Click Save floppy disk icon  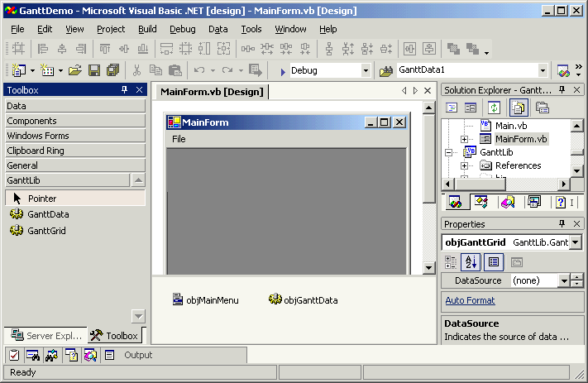(x=94, y=70)
